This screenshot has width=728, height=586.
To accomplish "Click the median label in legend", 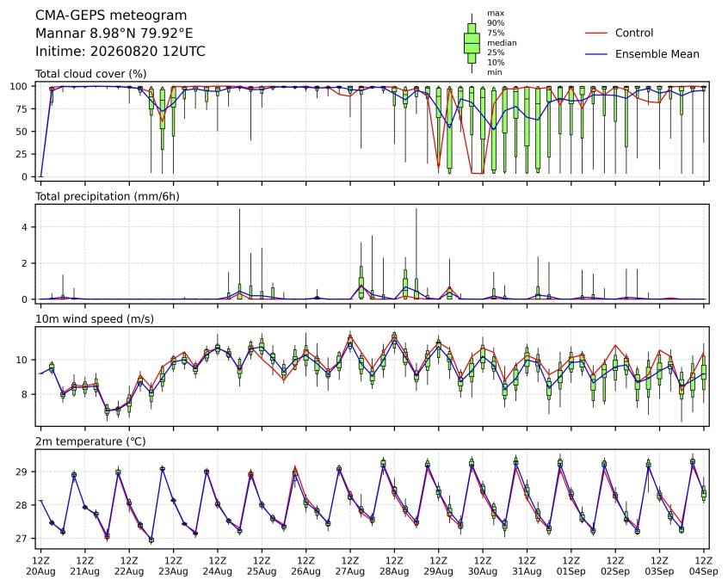I will 502,43.
